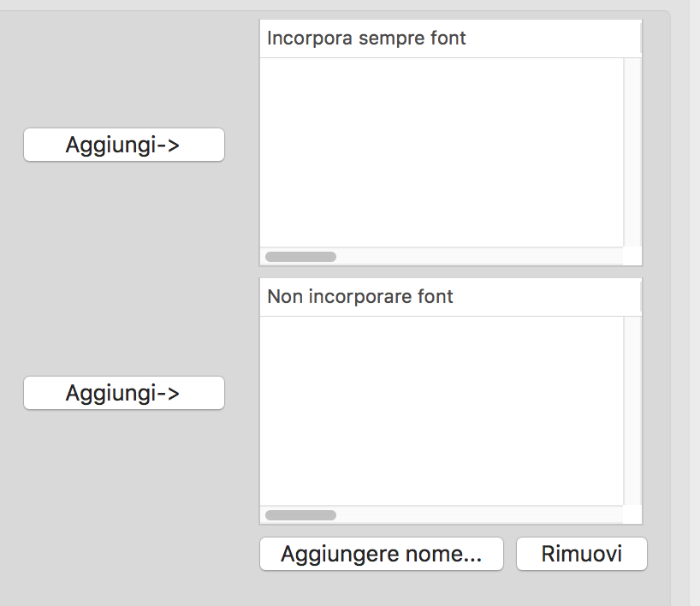This screenshot has width=700, height=606.
Task: Click scrollbar corner of Non incorporare font list
Action: tap(632, 515)
